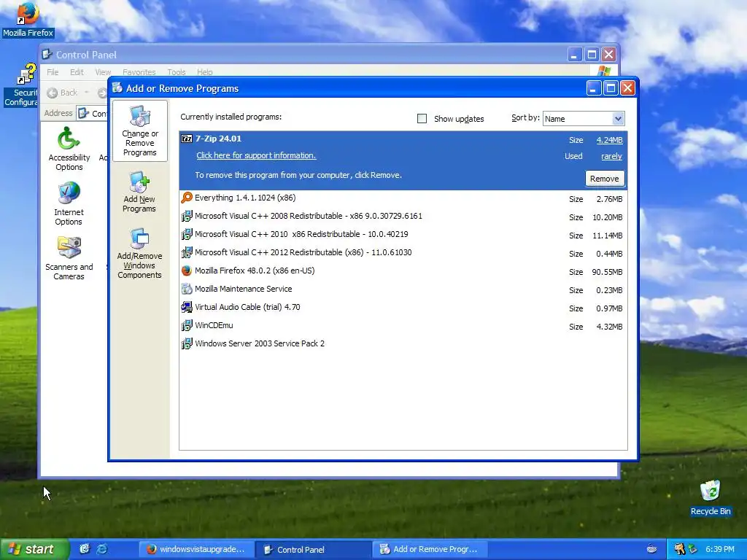Open the Edit menu in Control Panel
The image size is (747, 560).
click(77, 72)
